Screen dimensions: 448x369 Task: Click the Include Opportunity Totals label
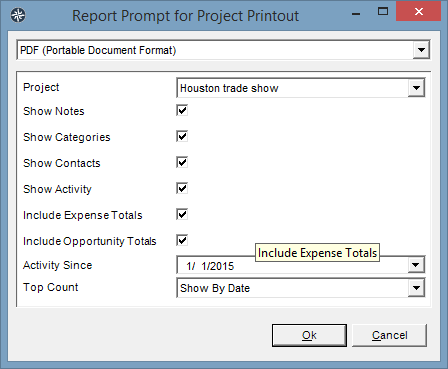pos(90,241)
